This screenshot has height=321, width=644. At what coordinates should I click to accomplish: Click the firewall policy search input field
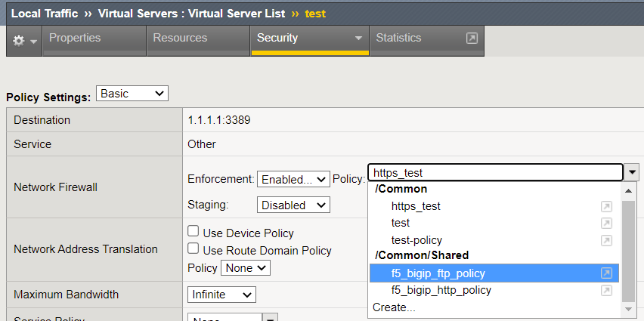coord(495,173)
